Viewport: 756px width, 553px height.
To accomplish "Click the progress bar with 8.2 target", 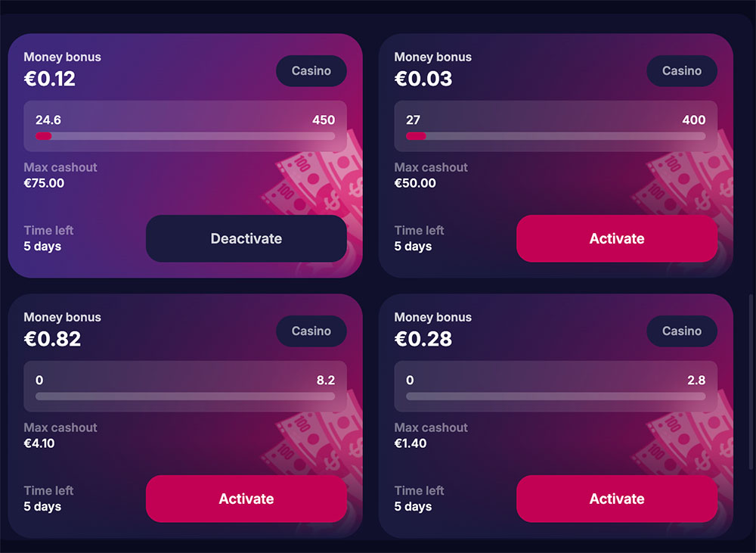I will (x=185, y=396).
